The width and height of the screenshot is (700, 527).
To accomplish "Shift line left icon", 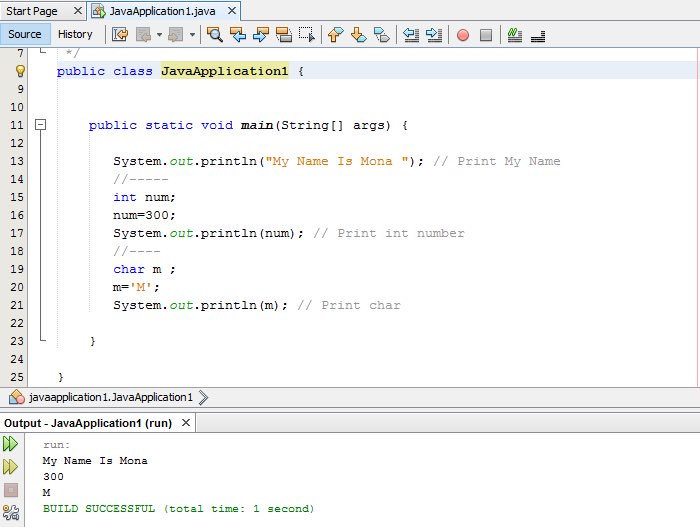I will (411, 34).
